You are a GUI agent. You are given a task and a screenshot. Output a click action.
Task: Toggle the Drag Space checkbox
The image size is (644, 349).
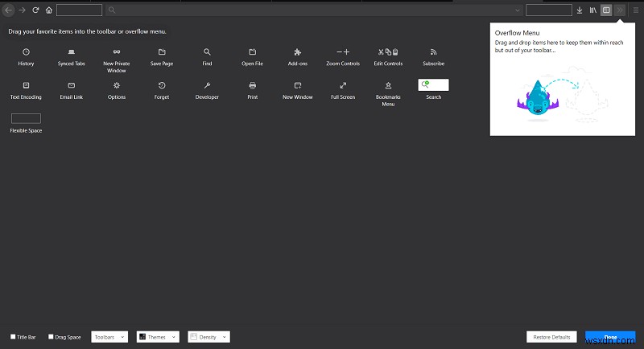tap(52, 337)
